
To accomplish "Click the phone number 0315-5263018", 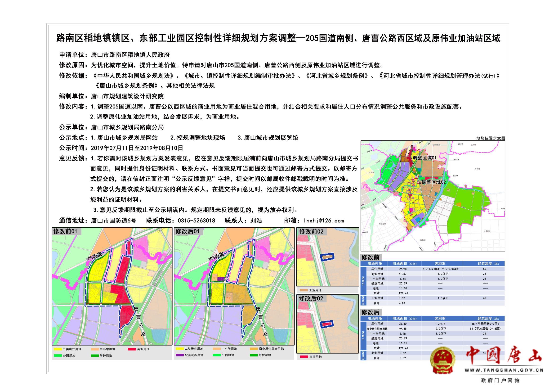I will tap(197, 221).
